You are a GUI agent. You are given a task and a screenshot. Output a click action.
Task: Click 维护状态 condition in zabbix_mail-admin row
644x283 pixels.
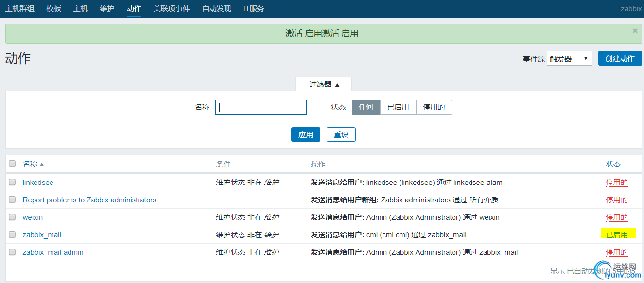tap(247, 252)
